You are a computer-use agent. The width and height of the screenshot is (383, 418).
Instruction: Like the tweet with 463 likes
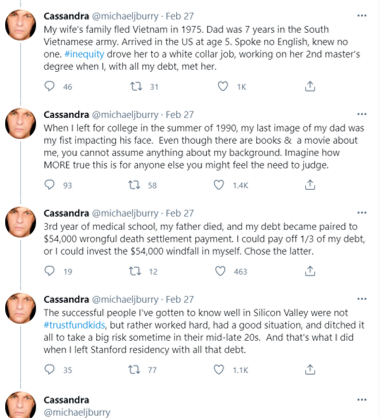(220, 271)
